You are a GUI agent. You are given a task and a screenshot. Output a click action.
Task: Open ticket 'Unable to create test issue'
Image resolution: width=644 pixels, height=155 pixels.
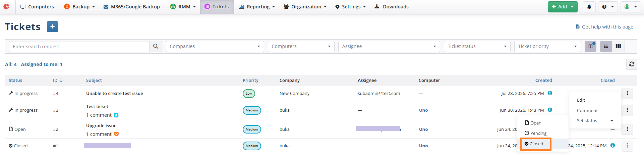[114, 94]
